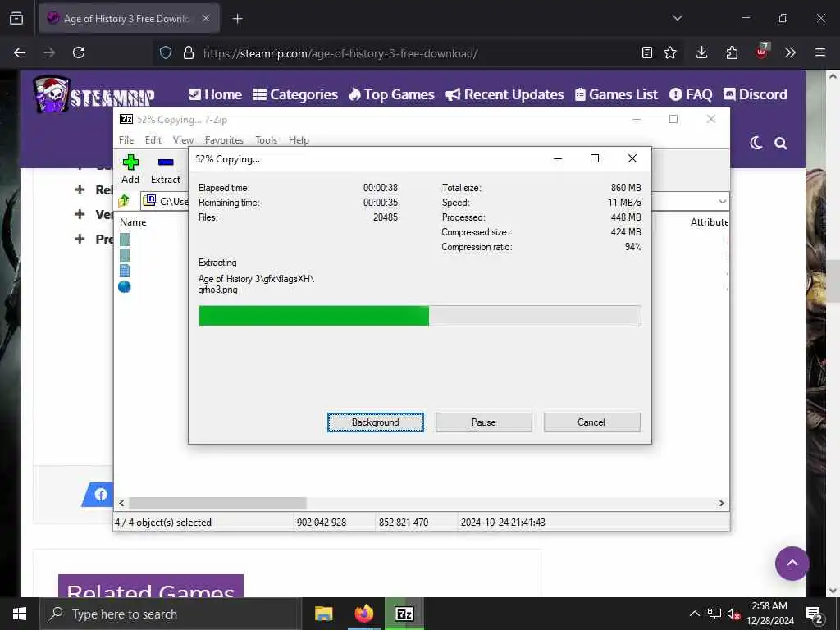840x630 pixels.
Task: Click the Add button in 7-Zip toolbar
Action: [x=130, y=169]
